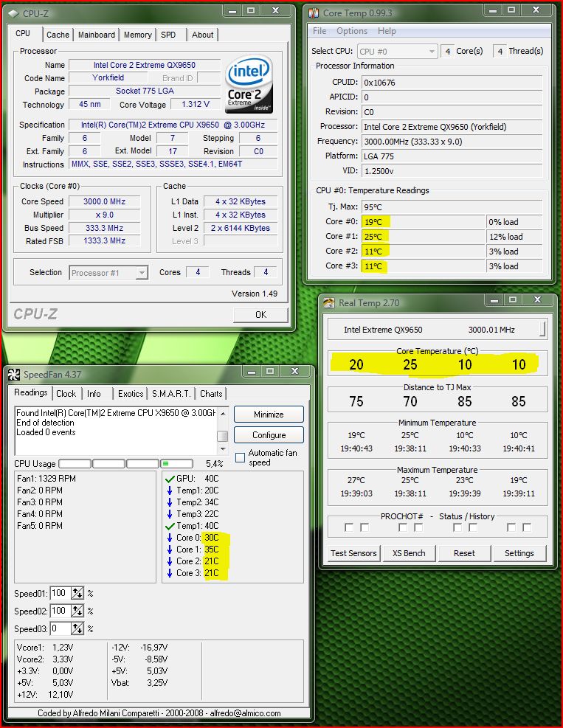Click the SpeedFan Readings tab
This screenshot has width=563, height=728.
(x=31, y=393)
